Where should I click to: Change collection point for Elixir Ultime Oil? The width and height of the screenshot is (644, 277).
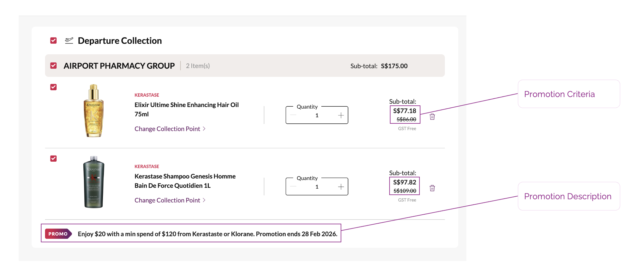(x=167, y=129)
